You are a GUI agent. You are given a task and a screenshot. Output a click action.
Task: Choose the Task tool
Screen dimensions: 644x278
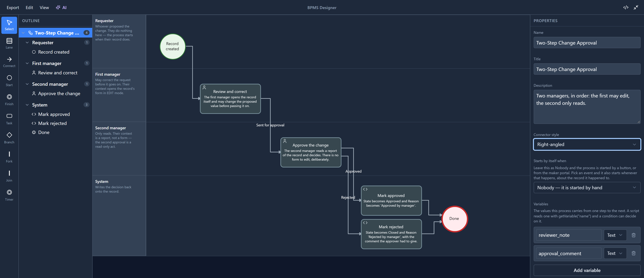click(x=9, y=119)
